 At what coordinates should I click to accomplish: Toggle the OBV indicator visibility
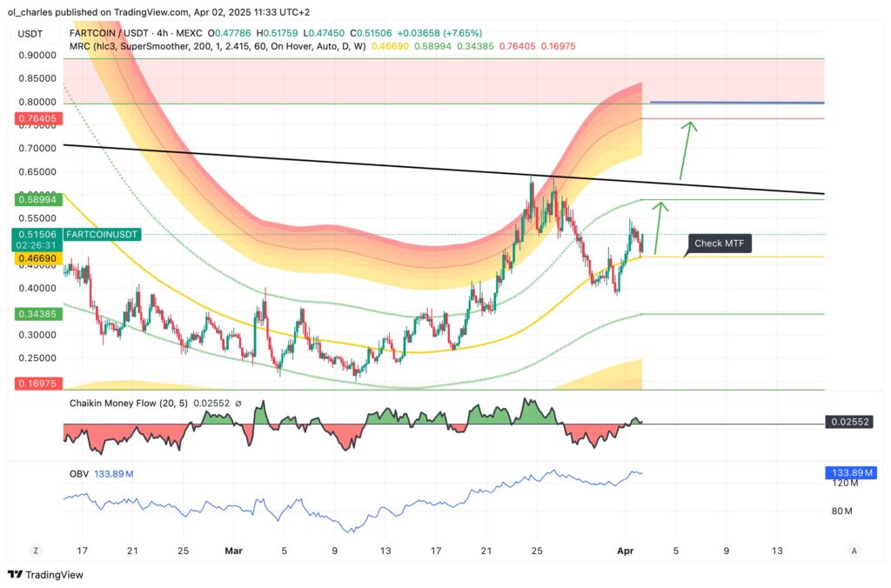point(82,473)
